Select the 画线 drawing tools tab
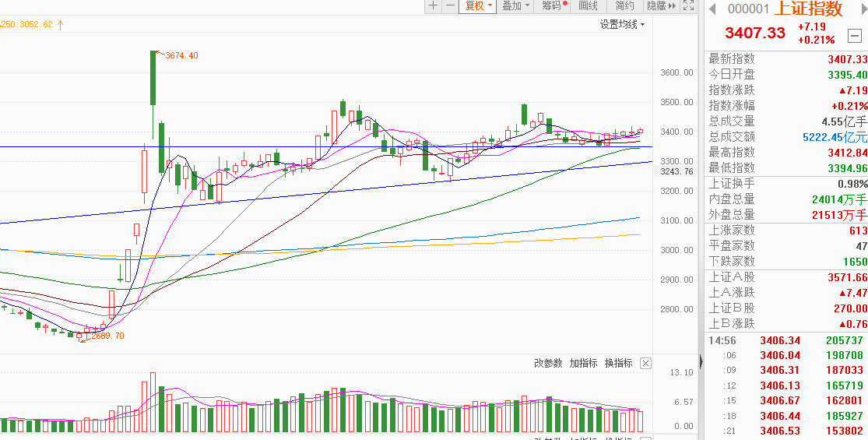This screenshot has width=868, height=440. click(589, 6)
